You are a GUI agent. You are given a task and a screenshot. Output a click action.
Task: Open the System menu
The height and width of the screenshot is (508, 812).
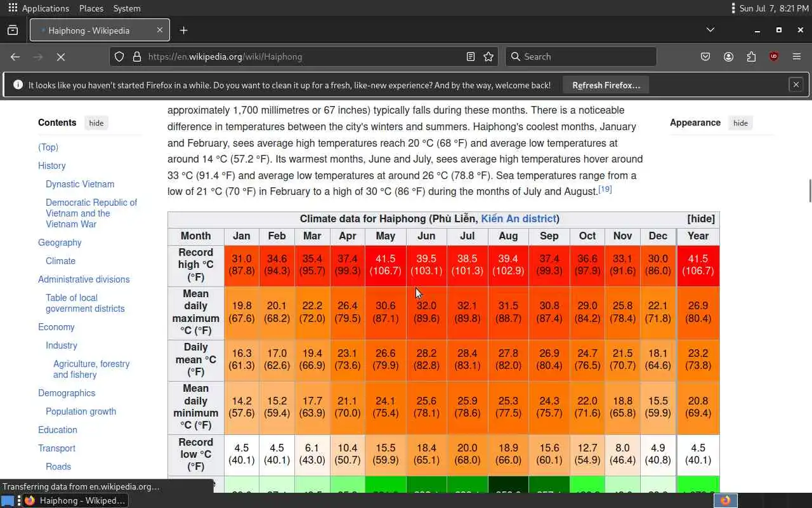point(127,8)
